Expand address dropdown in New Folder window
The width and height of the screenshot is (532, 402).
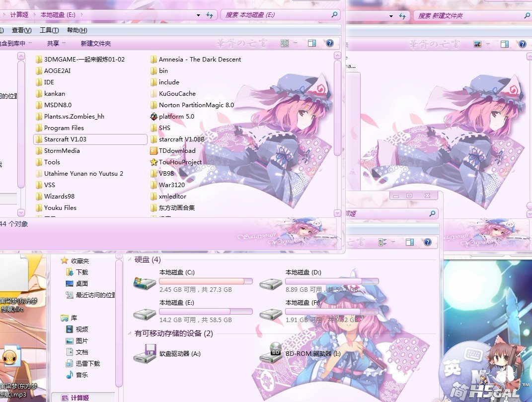[x=391, y=16]
